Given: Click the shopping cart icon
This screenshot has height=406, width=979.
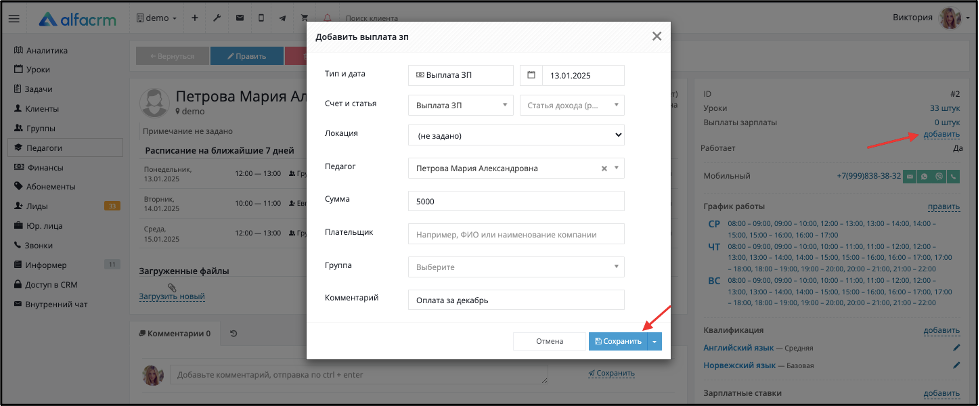Looking at the screenshot, I should click(305, 18).
